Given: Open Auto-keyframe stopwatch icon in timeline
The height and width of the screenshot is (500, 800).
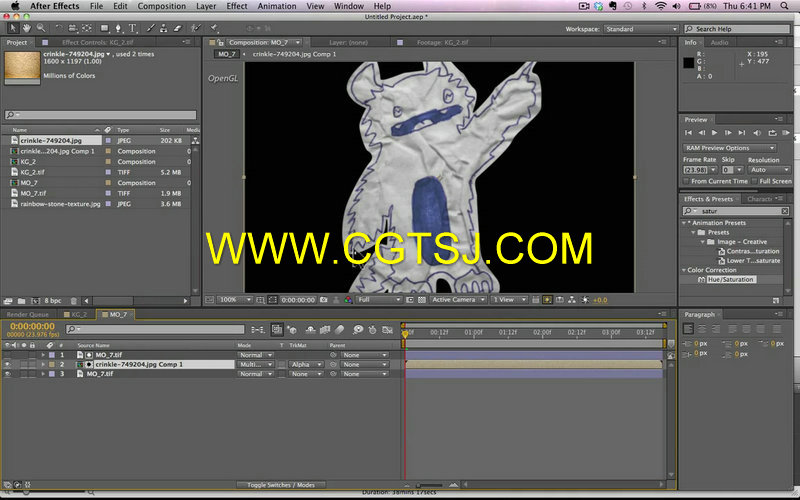Looking at the screenshot, I should tap(372, 330).
